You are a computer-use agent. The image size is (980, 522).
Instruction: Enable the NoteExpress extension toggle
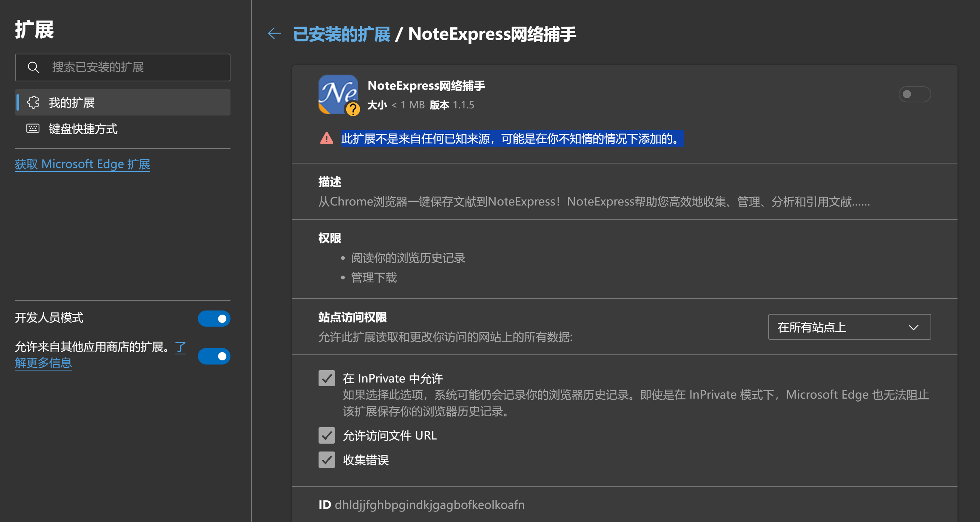tap(914, 94)
